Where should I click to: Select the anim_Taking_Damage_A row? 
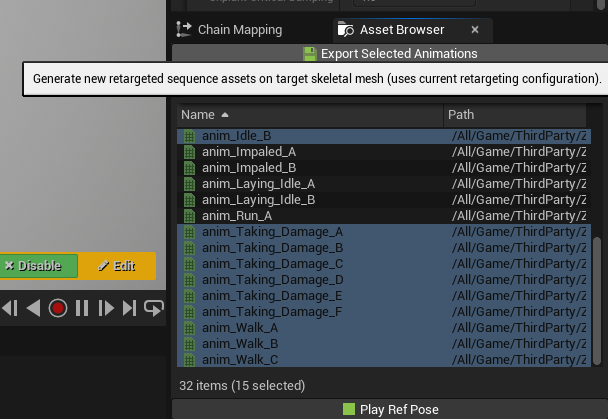click(x=384, y=232)
